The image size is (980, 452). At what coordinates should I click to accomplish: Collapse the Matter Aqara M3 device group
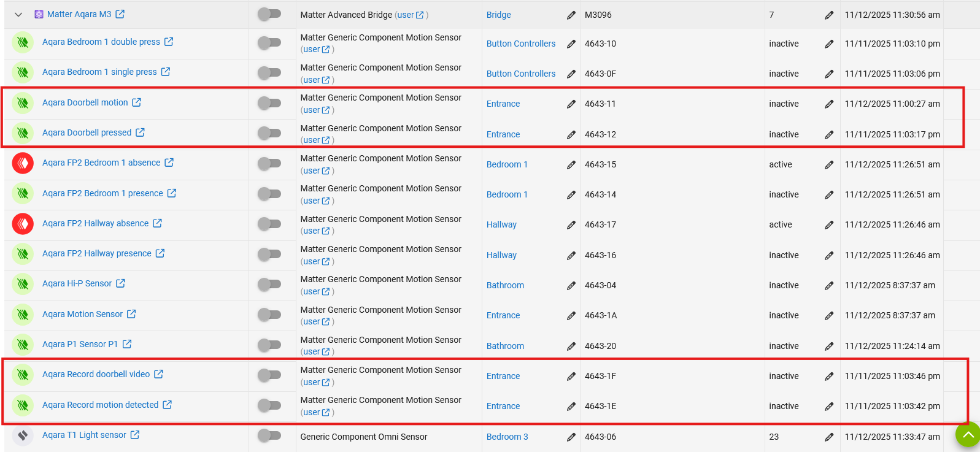coord(18,15)
